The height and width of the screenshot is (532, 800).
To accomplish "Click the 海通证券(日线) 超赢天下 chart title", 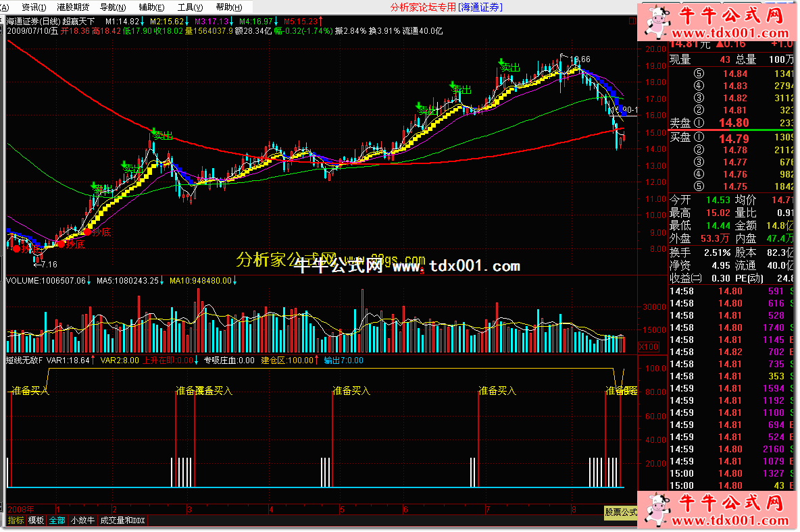I will (x=51, y=22).
